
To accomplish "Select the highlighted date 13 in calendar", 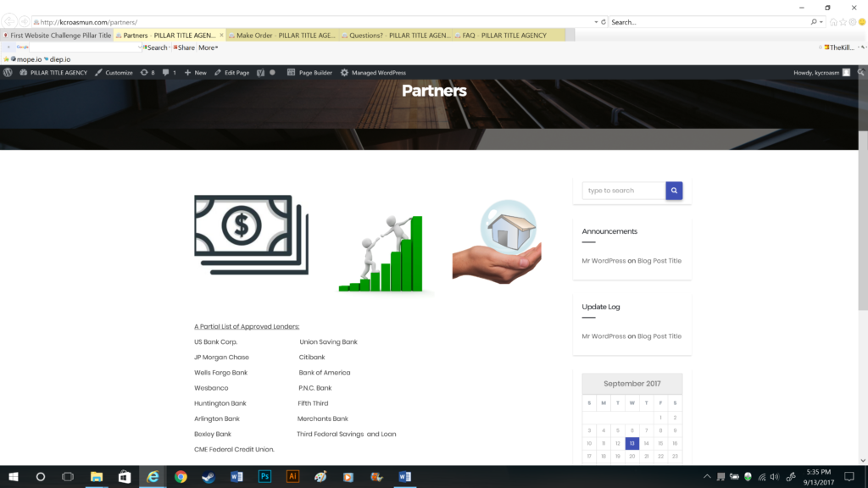I will coord(632,443).
